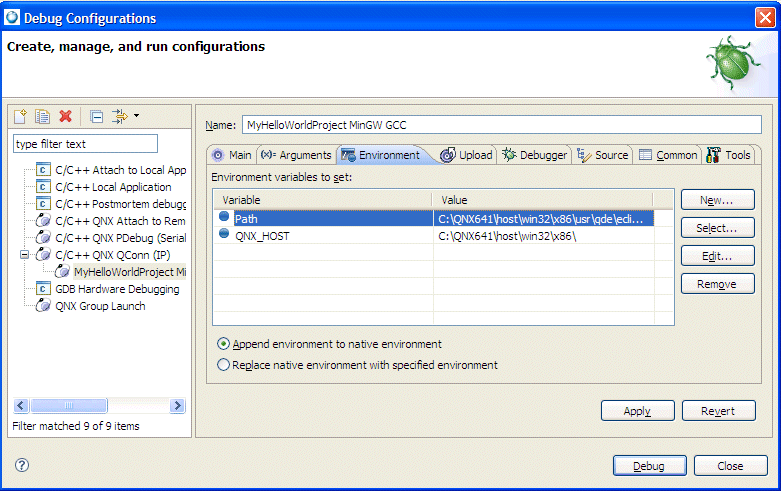Select the QNX Group Launch entry
This screenshot has width=781, height=491.
pos(99,306)
